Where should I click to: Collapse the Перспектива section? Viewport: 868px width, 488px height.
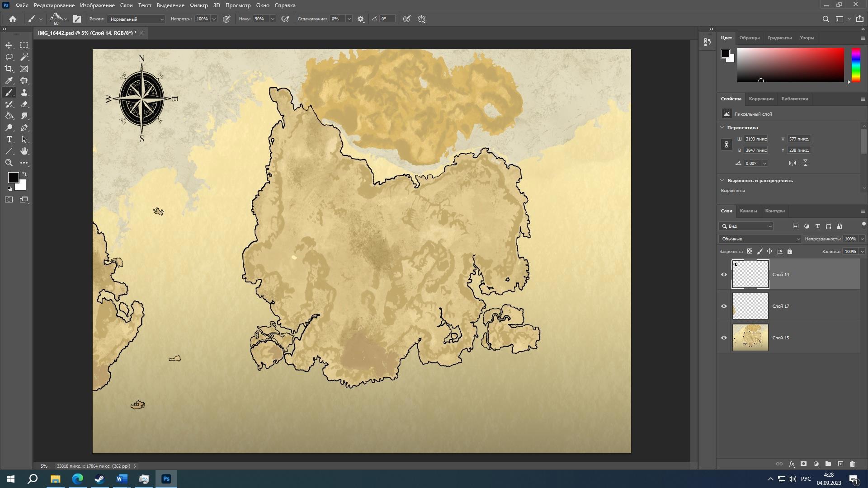pyautogui.click(x=722, y=127)
